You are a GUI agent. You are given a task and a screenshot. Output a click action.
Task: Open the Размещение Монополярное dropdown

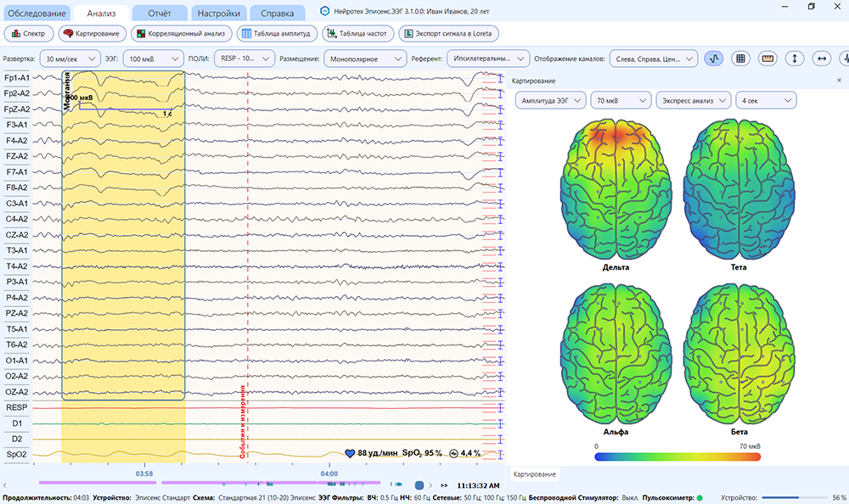click(365, 59)
